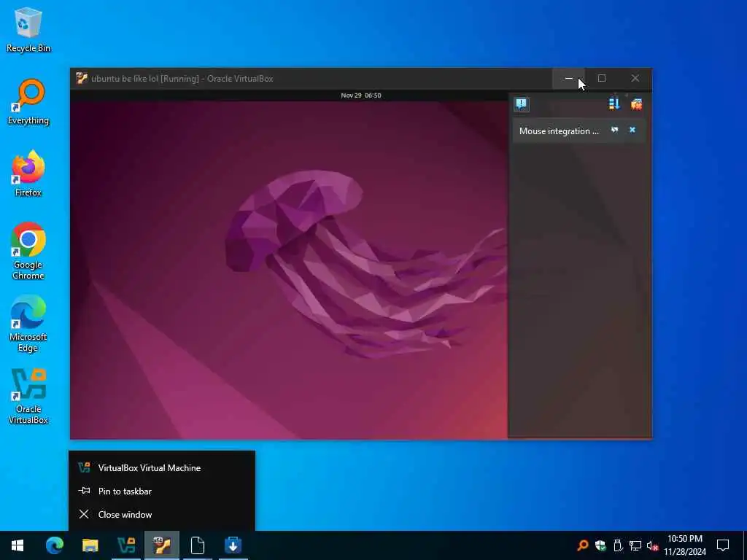Close the Oracle VirtualBox VM window

[635, 78]
